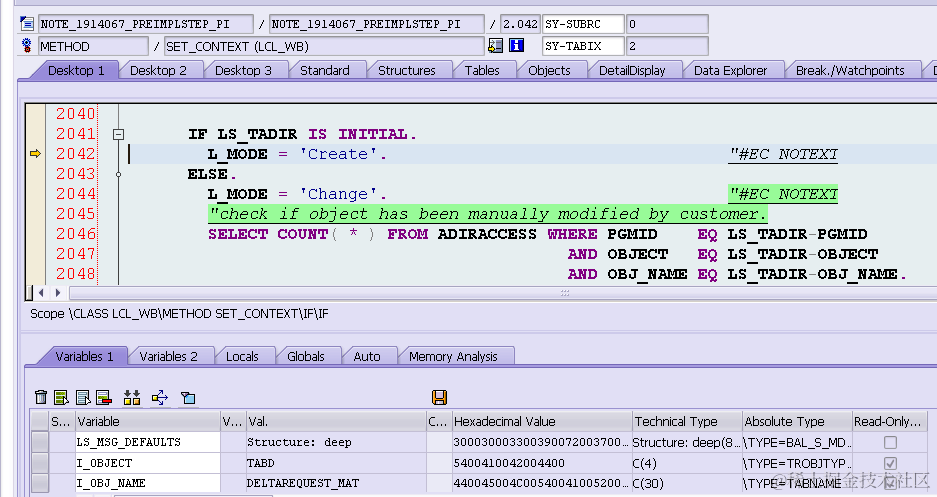Click variable name I_OBJECT
This screenshot has height=497, width=937.
pos(104,463)
